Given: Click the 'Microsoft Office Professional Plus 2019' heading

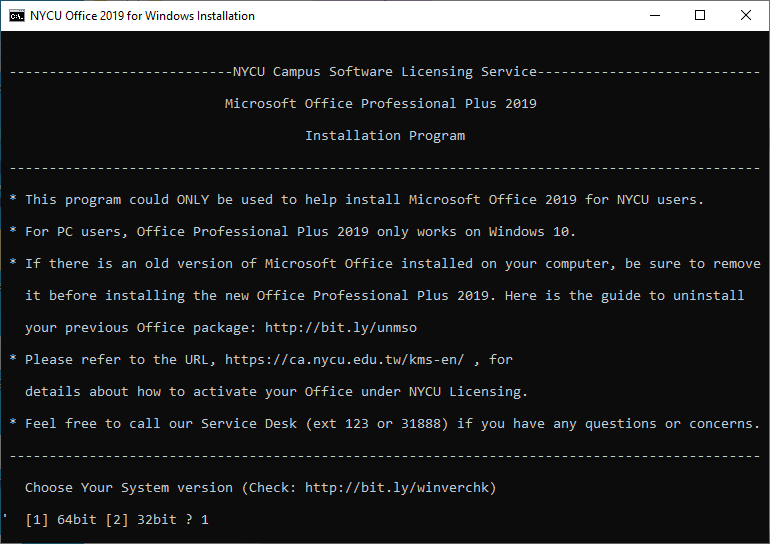Looking at the screenshot, I should pos(381,103).
